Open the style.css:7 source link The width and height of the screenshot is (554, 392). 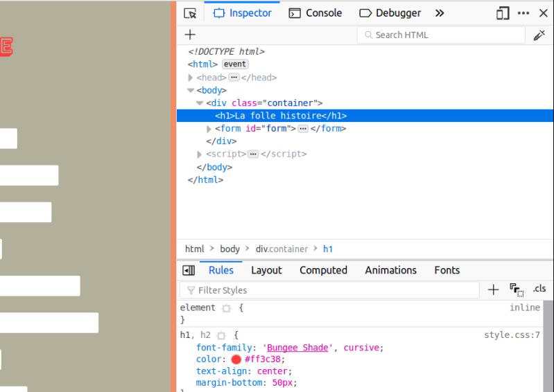pyautogui.click(x=512, y=335)
